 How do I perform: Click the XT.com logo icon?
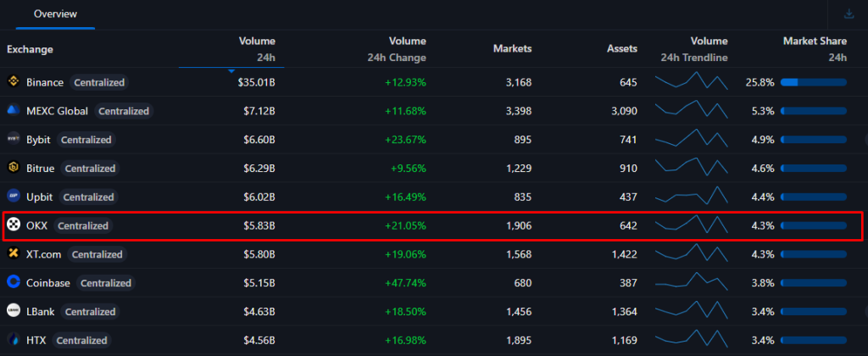(14, 254)
